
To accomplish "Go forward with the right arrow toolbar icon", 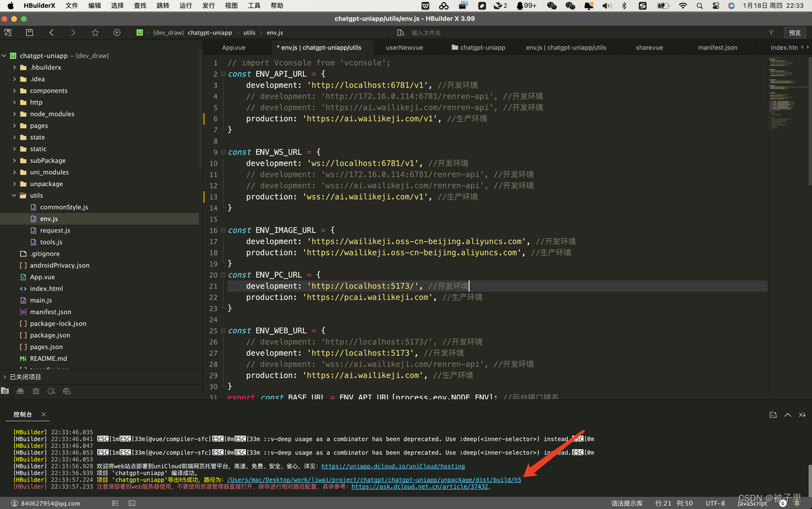I will coord(73,32).
